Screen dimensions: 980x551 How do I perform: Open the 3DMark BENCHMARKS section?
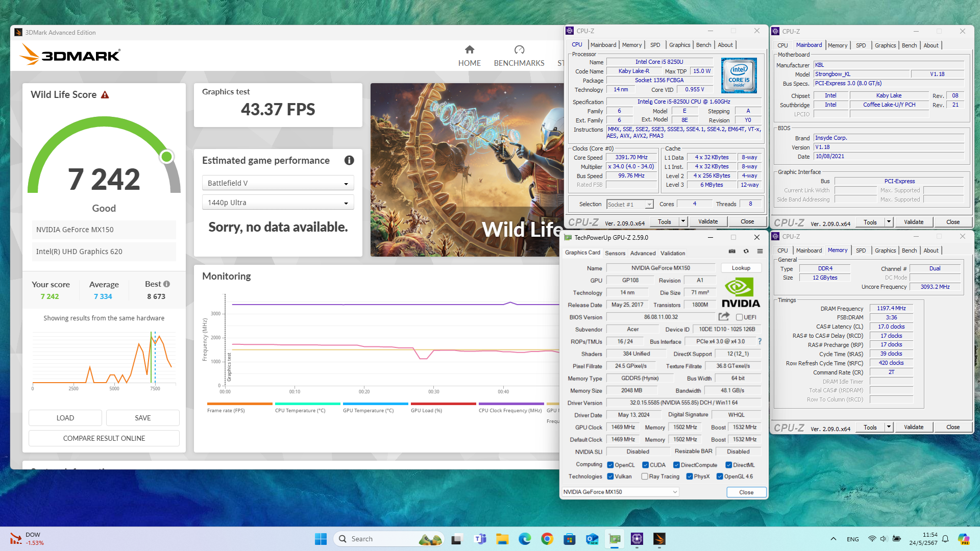[x=519, y=56]
